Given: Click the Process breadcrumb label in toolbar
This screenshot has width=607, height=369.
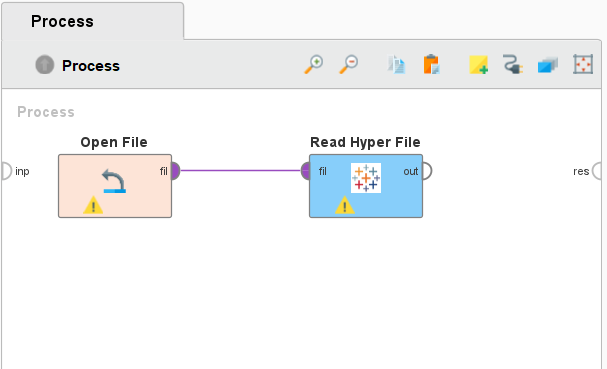Looking at the screenshot, I should pos(91,66).
